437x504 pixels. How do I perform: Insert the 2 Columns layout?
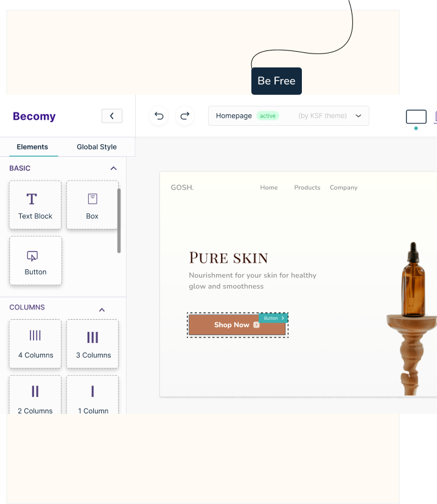pyautogui.click(x=35, y=395)
